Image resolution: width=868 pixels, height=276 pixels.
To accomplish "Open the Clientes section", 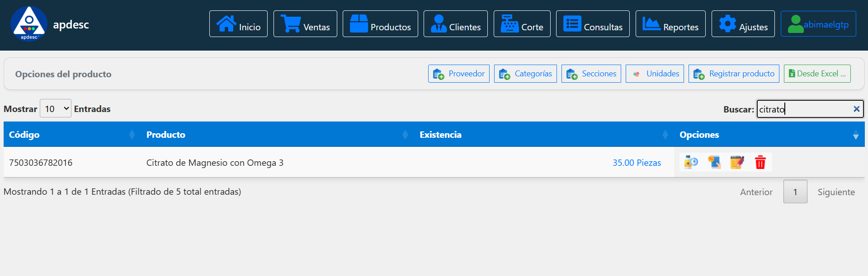I will coord(456,24).
